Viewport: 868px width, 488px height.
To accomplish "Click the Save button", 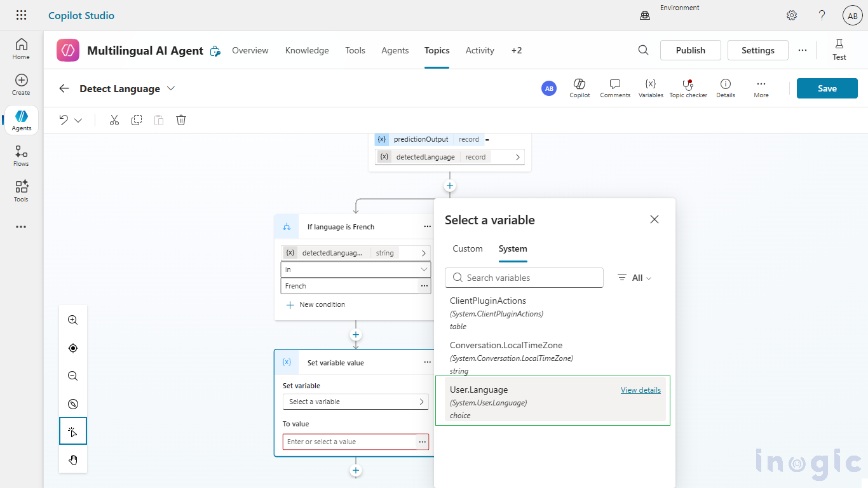I will coord(827,88).
